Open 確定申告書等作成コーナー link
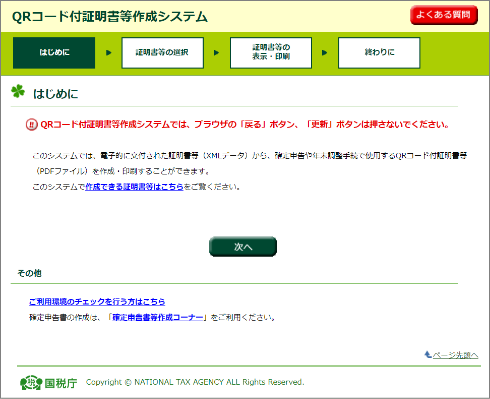The height and width of the screenshot is (399, 490). (157, 317)
